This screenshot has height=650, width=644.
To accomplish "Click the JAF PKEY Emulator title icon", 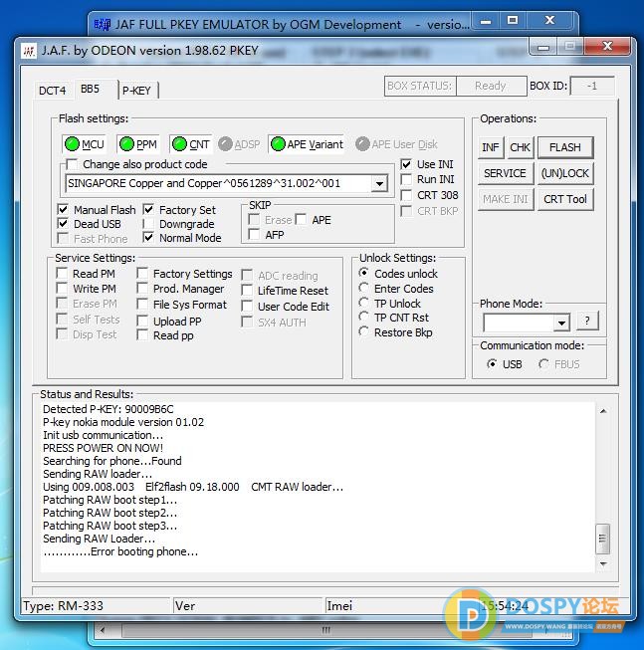I will (102, 25).
